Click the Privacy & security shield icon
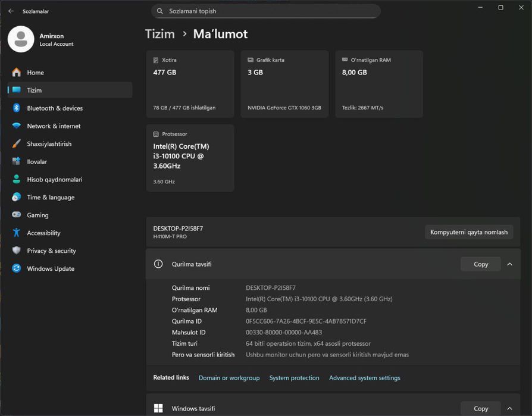Image resolution: width=532 pixels, height=416 pixels. pyautogui.click(x=16, y=251)
